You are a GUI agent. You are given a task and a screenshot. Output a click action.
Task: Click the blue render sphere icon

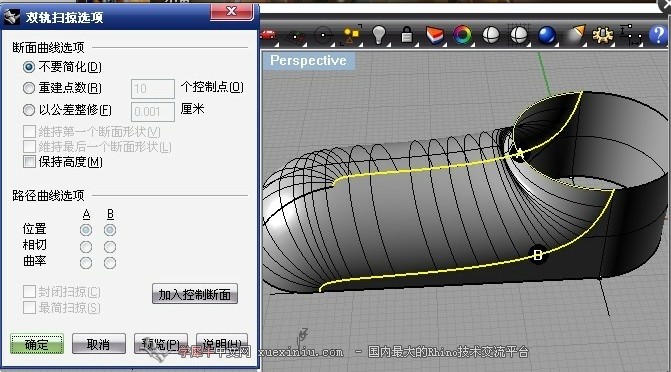click(x=547, y=35)
